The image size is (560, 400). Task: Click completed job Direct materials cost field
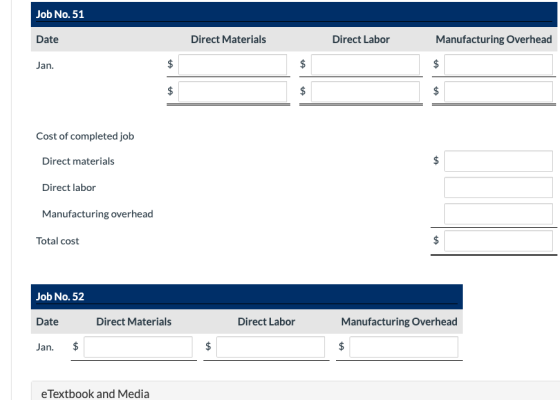(x=499, y=161)
